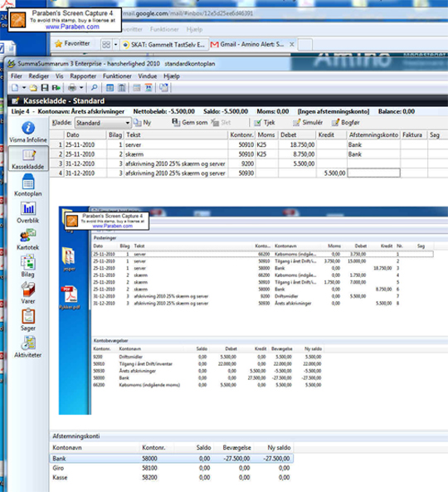Open the Vindue menu
Screen dimensions: 448x492
click(147, 76)
